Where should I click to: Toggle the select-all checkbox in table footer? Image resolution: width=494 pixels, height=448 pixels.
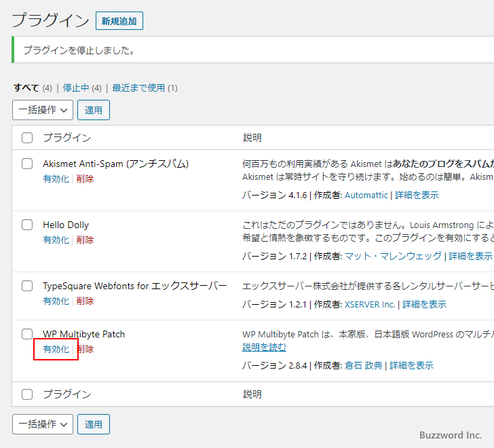click(27, 394)
